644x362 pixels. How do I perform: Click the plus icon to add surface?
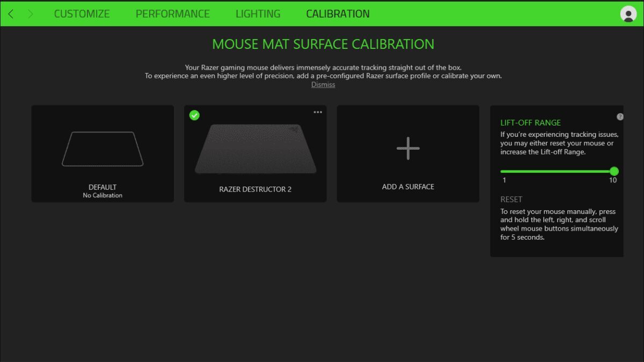click(x=408, y=149)
